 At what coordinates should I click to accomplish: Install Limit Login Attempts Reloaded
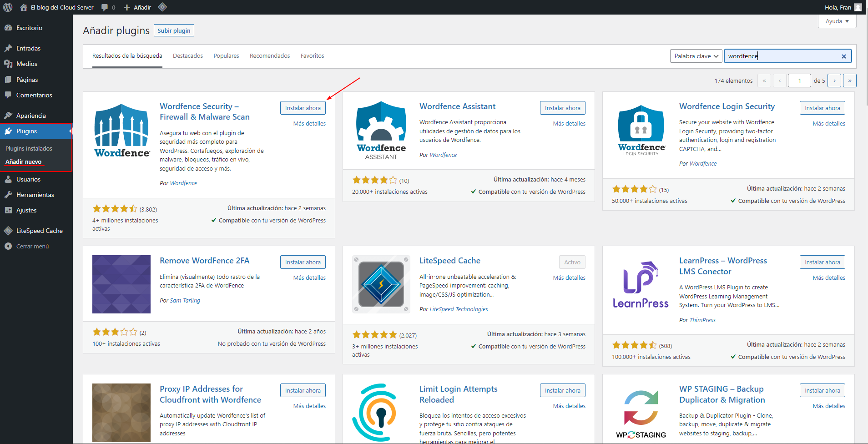click(x=563, y=390)
